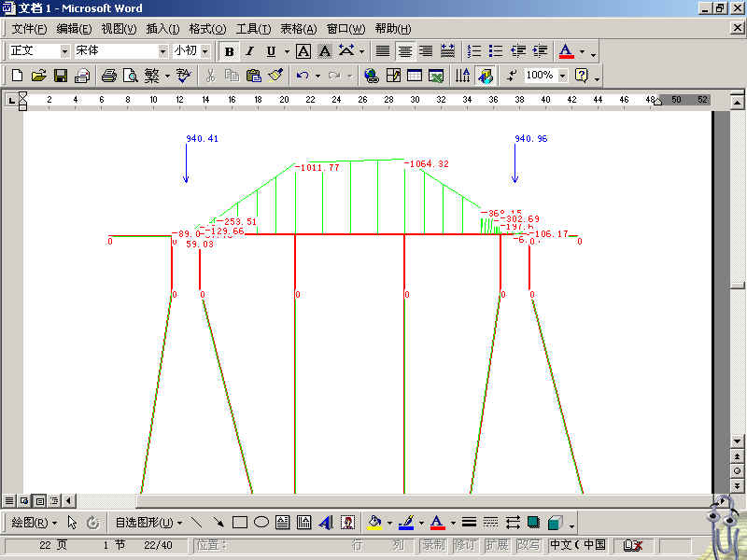
Task: Insert clip art from the drawing toolbar
Action: 347,523
